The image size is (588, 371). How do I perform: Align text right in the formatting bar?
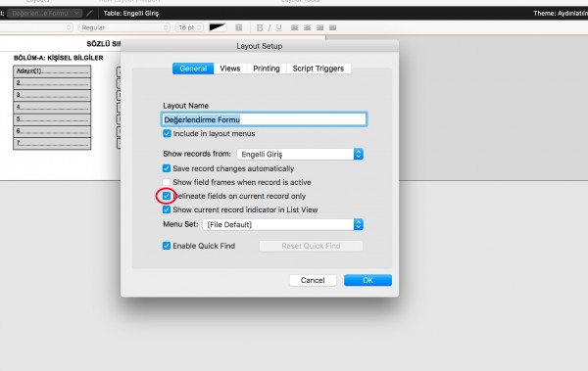click(x=319, y=27)
